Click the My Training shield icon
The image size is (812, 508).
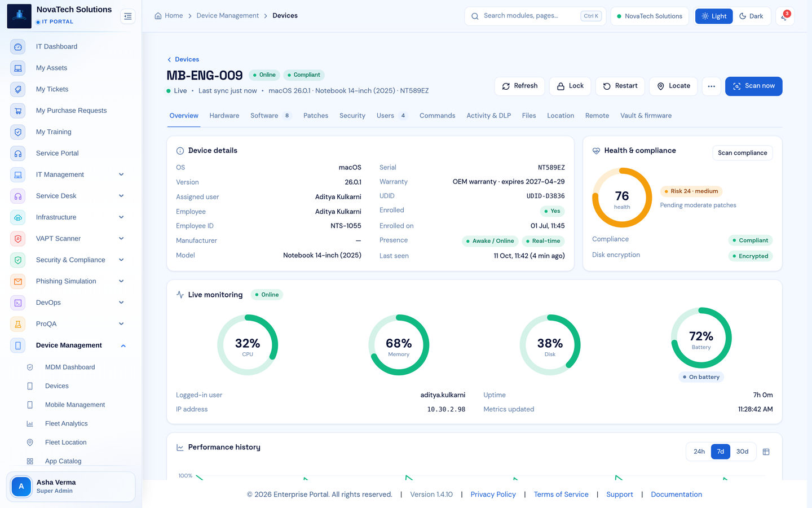pos(18,132)
